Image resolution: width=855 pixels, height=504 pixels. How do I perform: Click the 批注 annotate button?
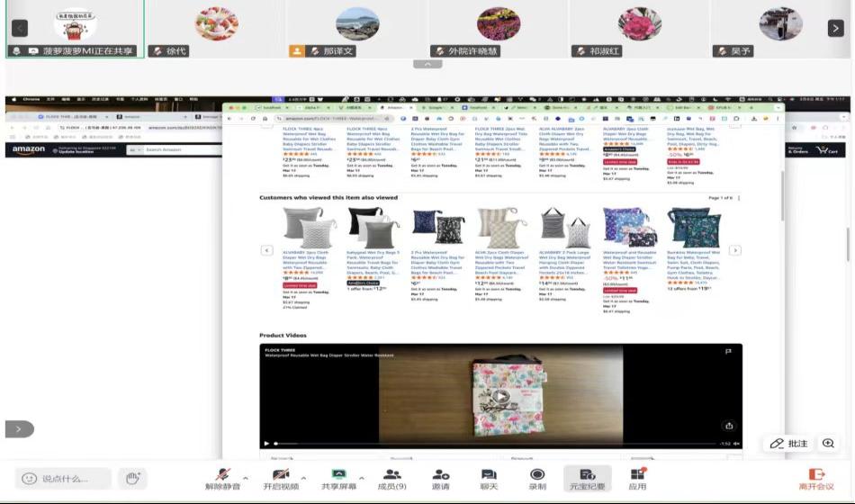(x=788, y=444)
